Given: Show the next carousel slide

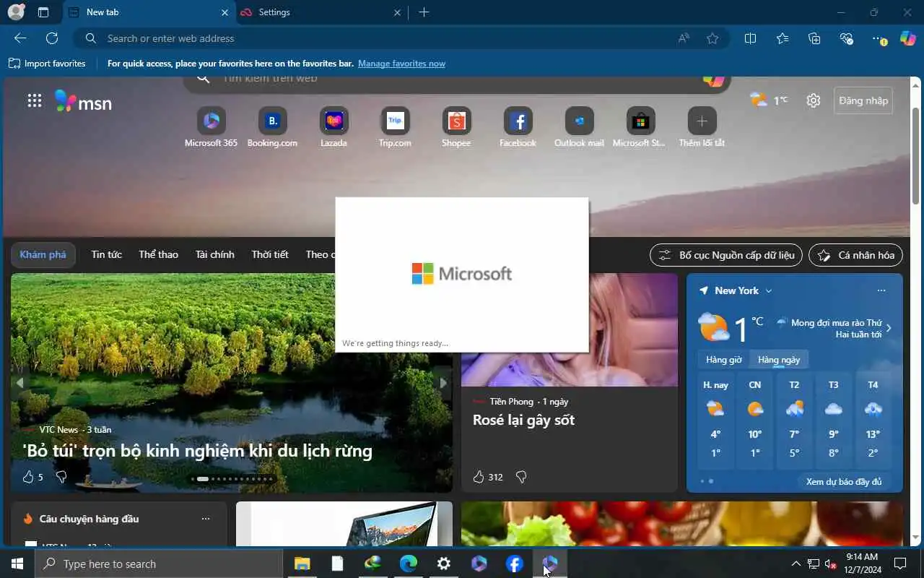Looking at the screenshot, I should (x=443, y=383).
